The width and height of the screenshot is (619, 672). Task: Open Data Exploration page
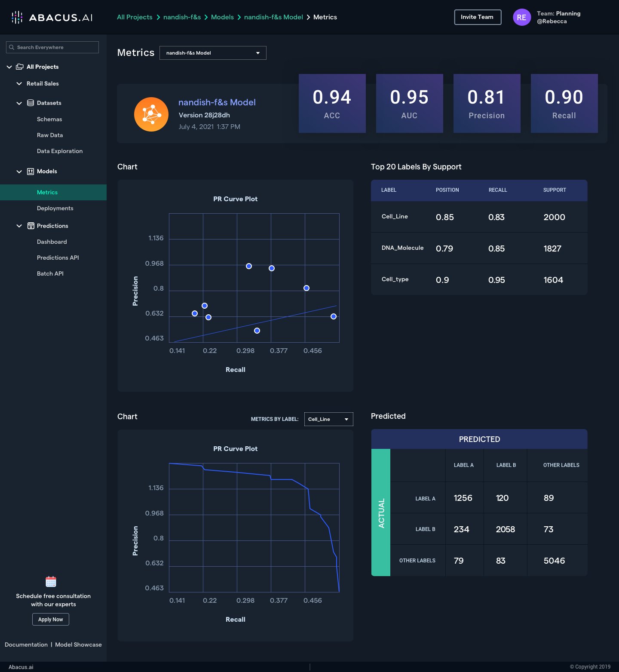point(60,151)
